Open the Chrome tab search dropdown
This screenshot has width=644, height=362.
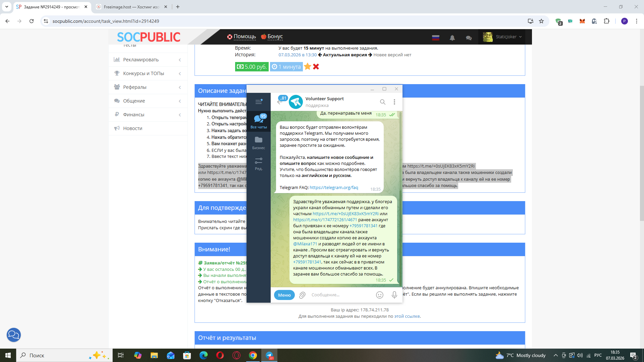[x=7, y=7]
